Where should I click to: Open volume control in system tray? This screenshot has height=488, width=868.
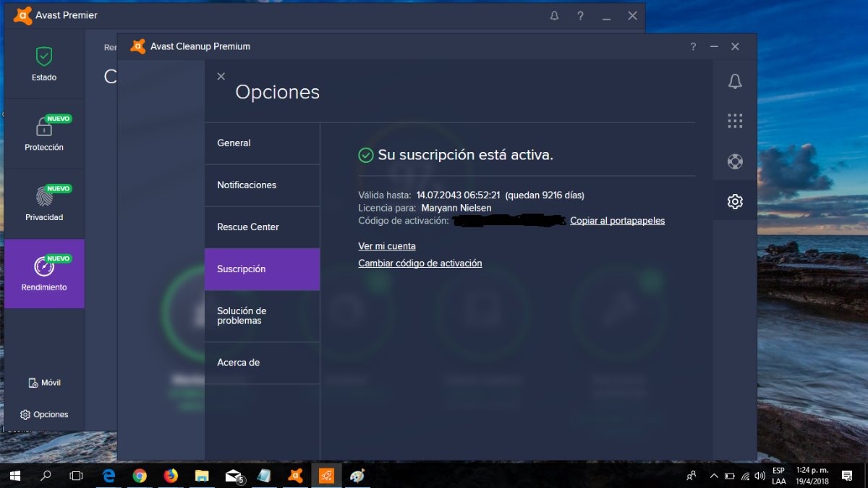[759, 476]
